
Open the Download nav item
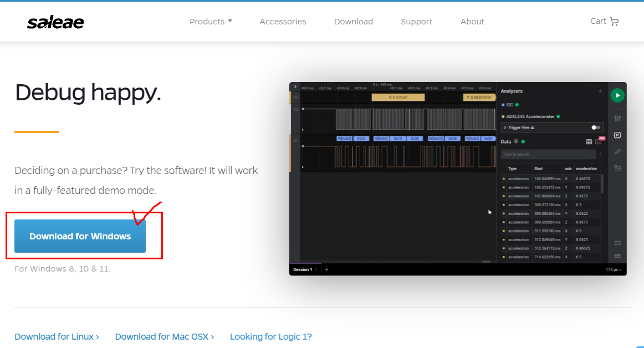click(354, 22)
